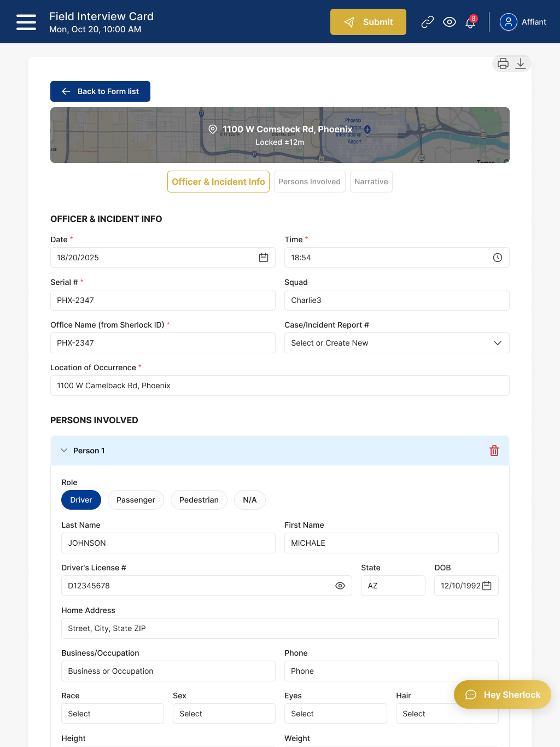Switch to the Persons Involved tab
This screenshot has width=560, height=747.
pos(310,181)
